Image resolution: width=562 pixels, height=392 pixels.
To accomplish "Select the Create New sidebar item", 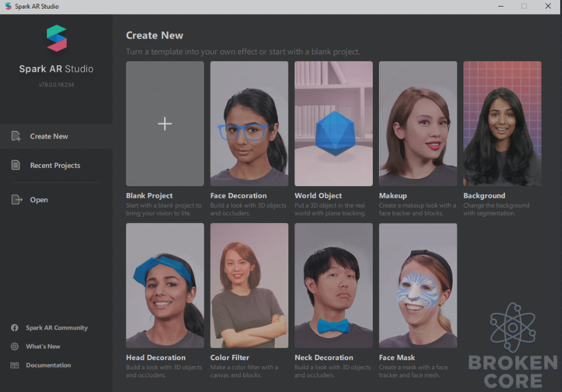I will click(56, 137).
